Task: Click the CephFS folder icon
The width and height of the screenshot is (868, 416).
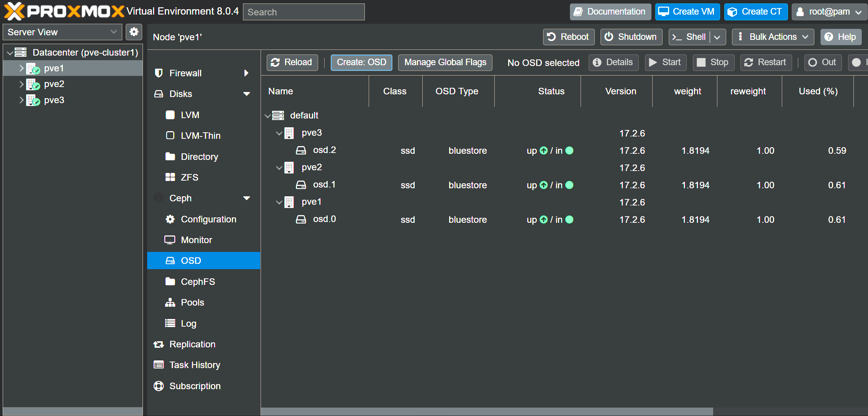Action: tap(170, 281)
